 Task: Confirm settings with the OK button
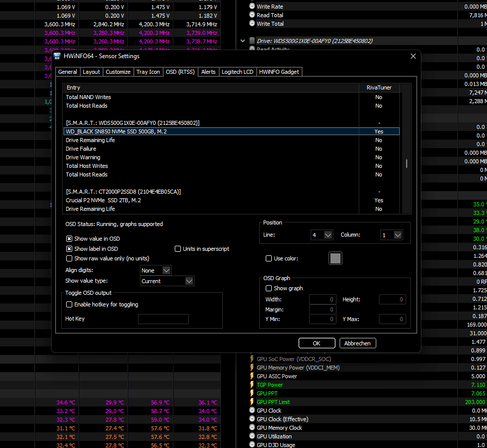tap(317, 343)
